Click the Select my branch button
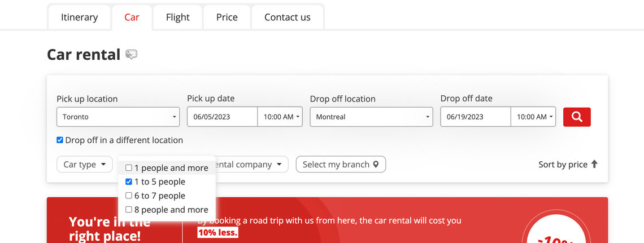Image resolution: width=644 pixels, height=243 pixels. 341,164
